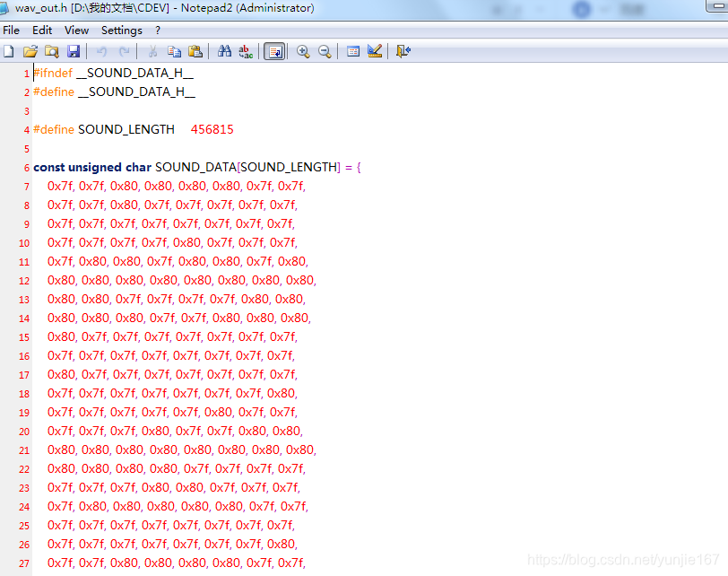This screenshot has height=576, width=728.
Task: Click the Copy toolbar icon
Action: [x=174, y=51]
